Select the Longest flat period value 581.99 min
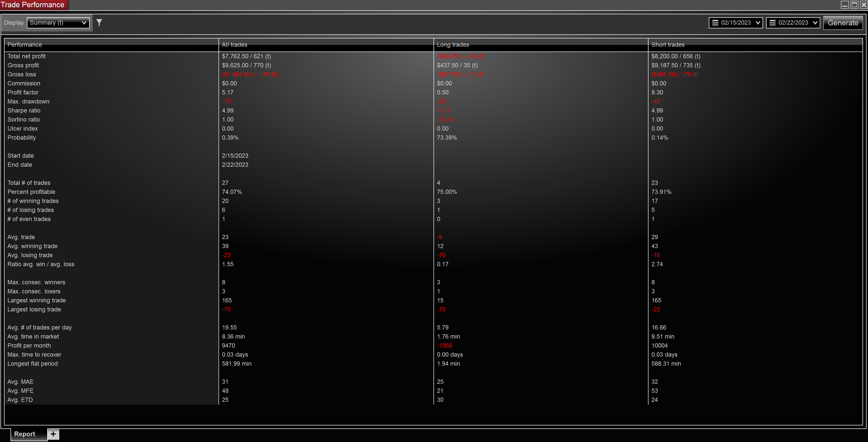This screenshot has height=442, width=868. click(x=237, y=364)
